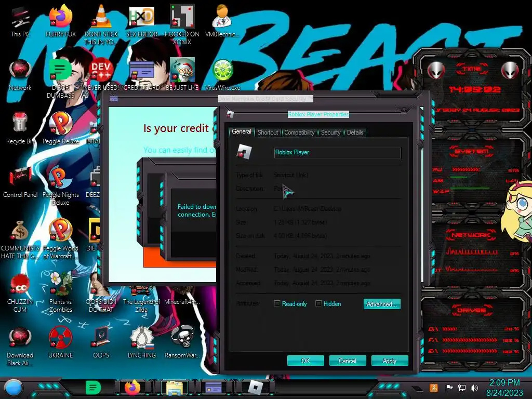Click the Action Center flag tray icon
This screenshot has width=532, height=399.
(x=449, y=388)
